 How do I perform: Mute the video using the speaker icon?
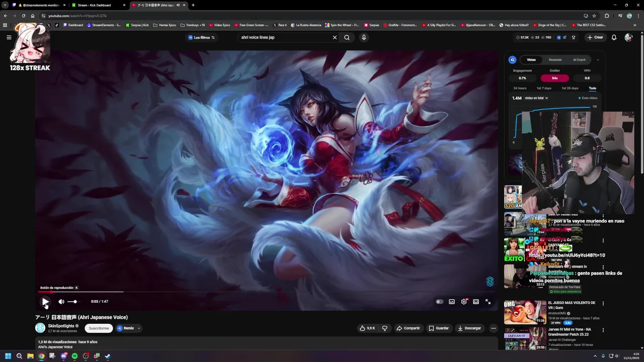coord(61,302)
